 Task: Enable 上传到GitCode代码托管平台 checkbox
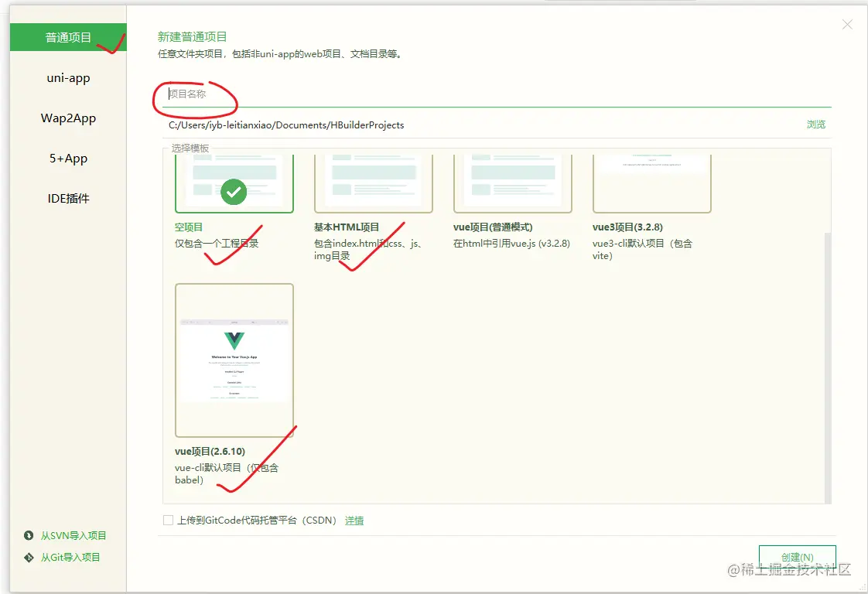point(169,520)
